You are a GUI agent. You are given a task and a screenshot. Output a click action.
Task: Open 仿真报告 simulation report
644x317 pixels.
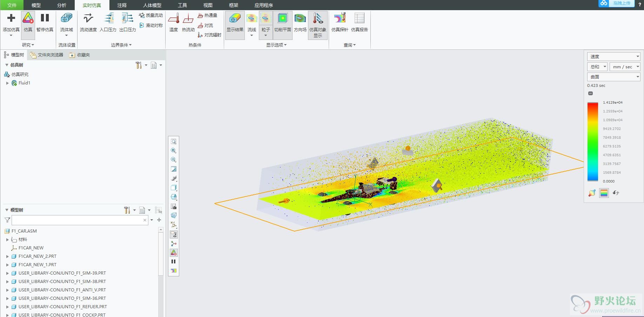(x=360, y=22)
